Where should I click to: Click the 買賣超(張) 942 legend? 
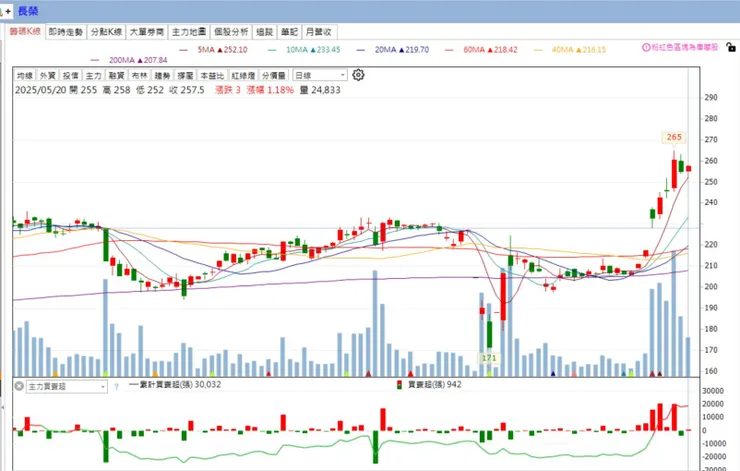pos(429,385)
